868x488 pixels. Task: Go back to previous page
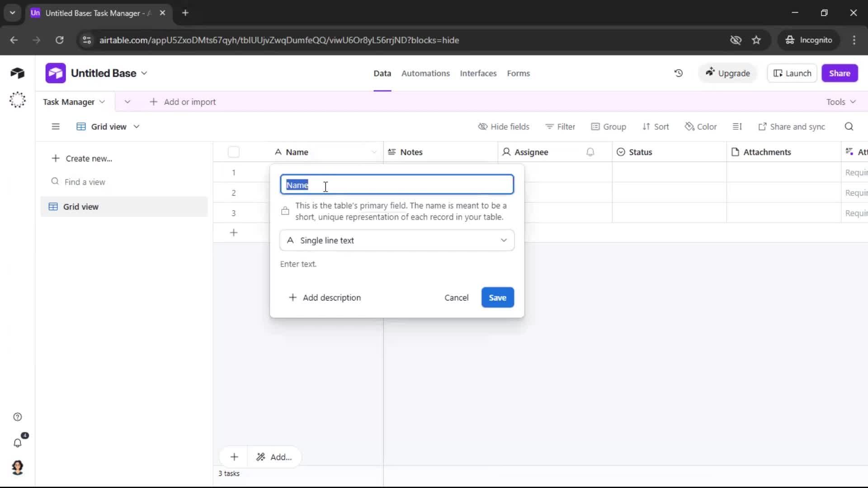[14, 40]
